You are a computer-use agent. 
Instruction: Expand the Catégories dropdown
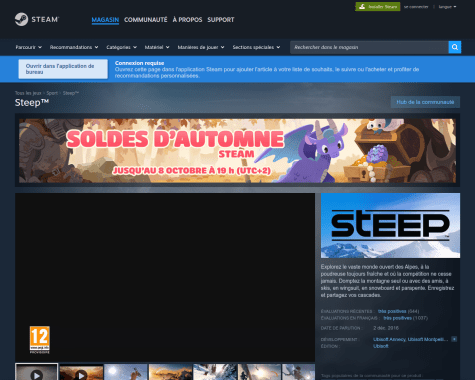coord(122,47)
